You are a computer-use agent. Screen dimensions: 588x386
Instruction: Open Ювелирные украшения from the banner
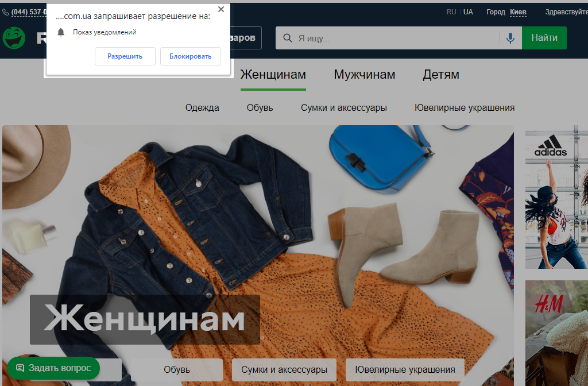pyautogui.click(x=404, y=370)
